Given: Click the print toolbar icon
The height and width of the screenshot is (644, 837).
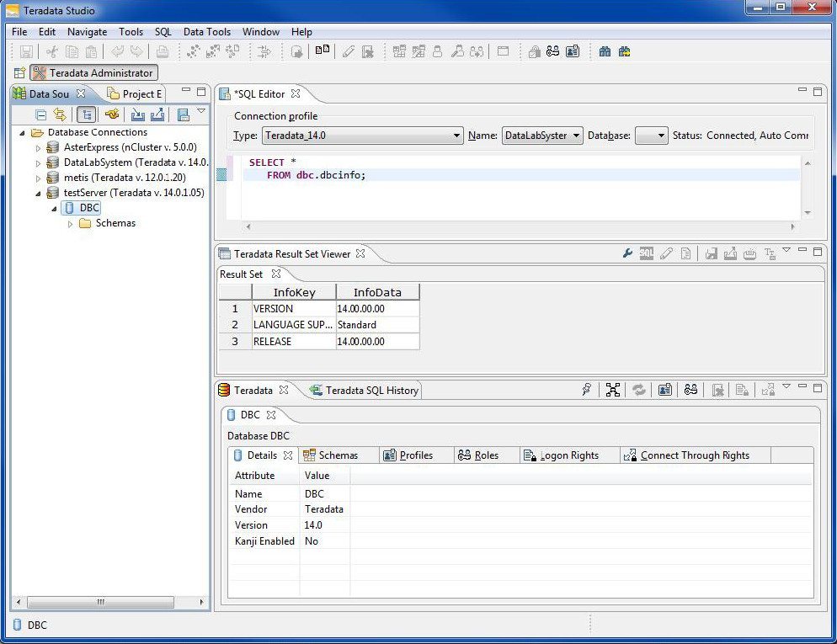Looking at the screenshot, I should (x=164, y=51).
